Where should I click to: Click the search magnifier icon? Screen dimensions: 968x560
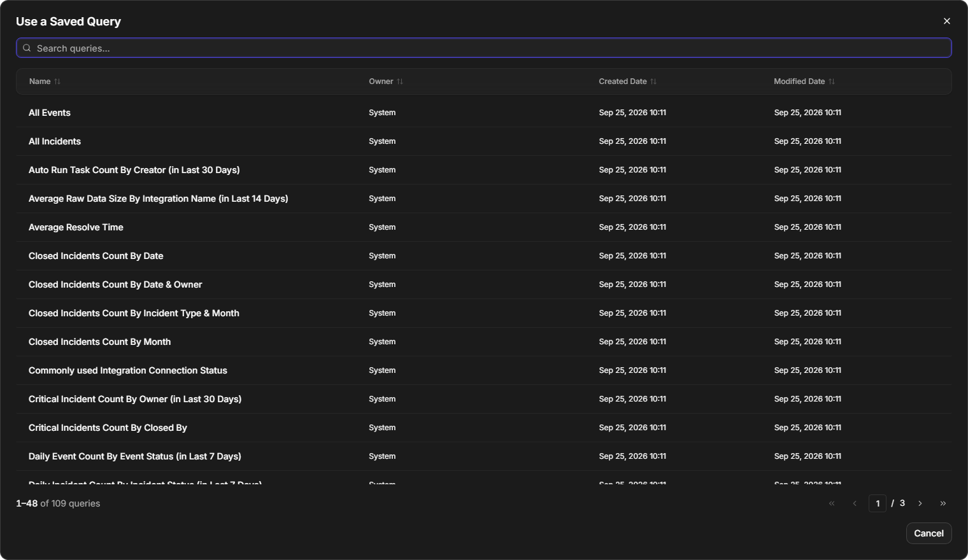pyautogui.click(x=27, y=48)
